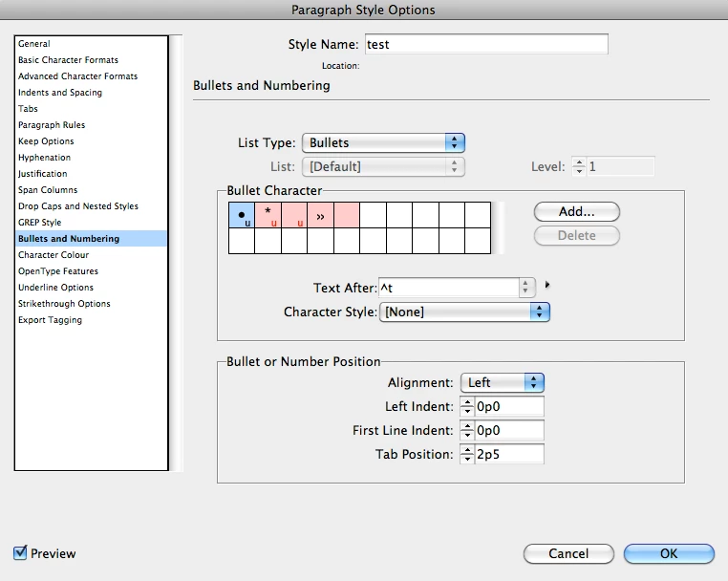The height and width of the screenshot is (581, 728).
Task: Open Basic Character Formats category
Action: click(x=91, y=60)
